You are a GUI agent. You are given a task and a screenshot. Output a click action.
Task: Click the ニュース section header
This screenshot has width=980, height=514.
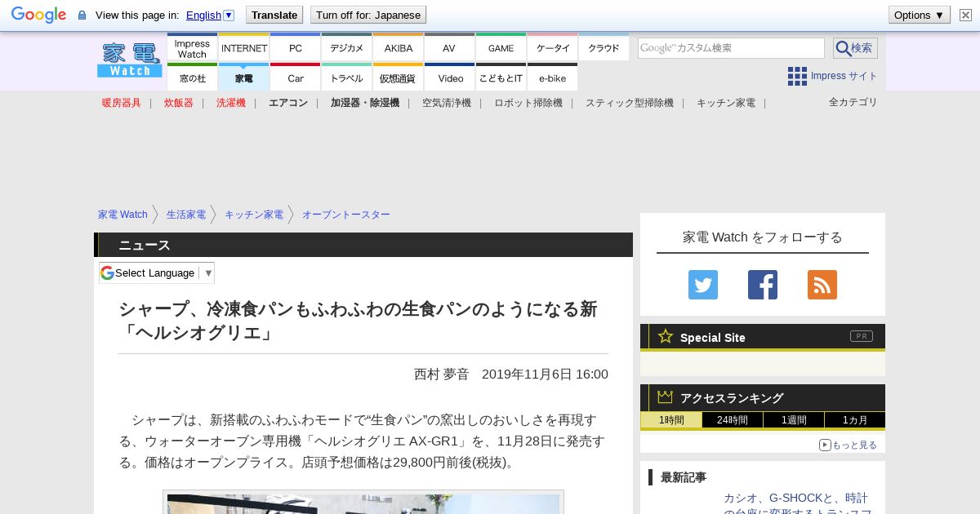(363, 245)
